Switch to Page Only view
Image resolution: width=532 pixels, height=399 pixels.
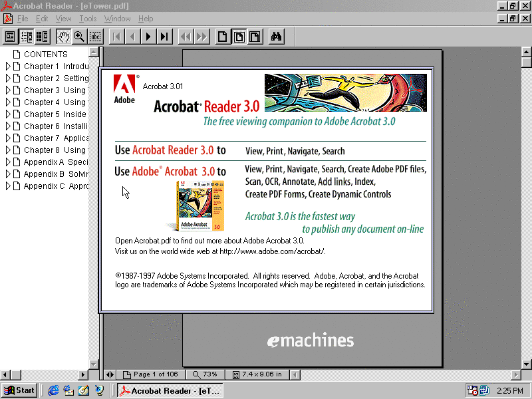(11, 37)
